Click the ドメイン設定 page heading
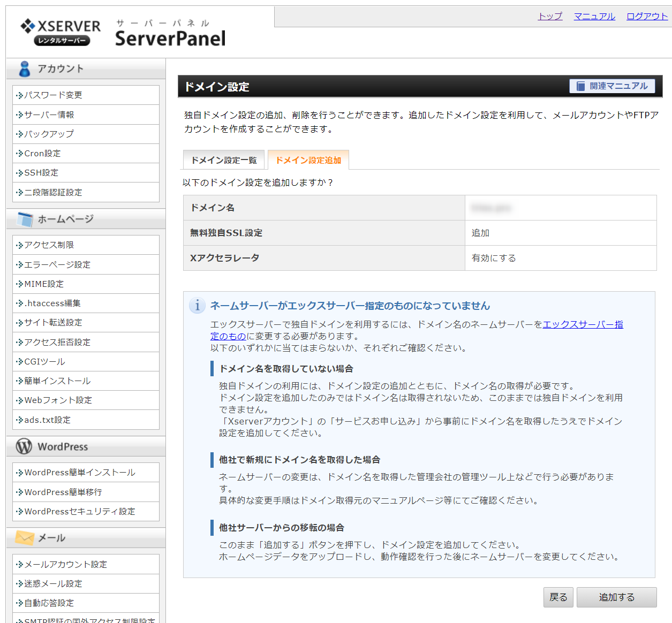 (217, 87)
